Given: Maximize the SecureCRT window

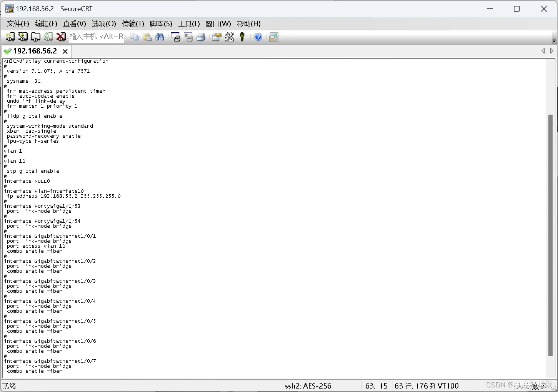Looking at the screenshot, I should tap(516, 8).
